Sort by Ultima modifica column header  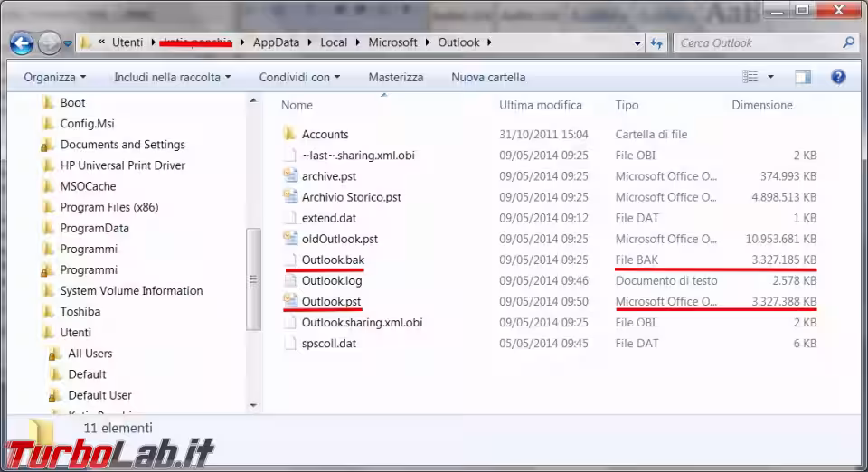click(541, 105)
